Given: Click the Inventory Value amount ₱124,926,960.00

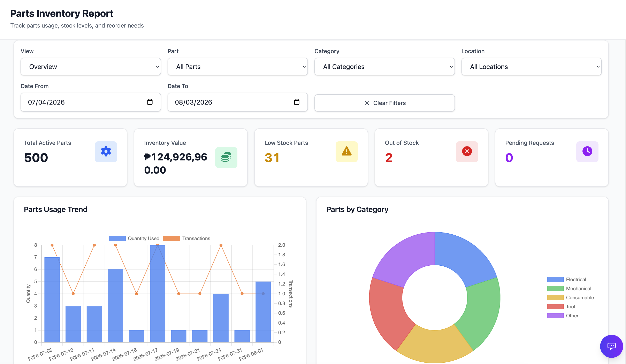Looking at the screenshot, I should (x=176, y=164).
